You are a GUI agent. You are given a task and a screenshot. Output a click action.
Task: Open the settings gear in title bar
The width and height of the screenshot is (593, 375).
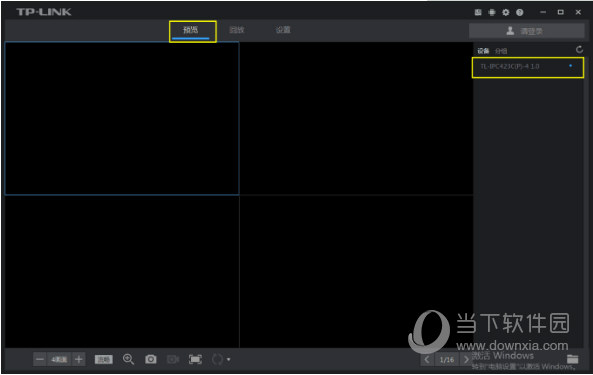click(506, 12)
